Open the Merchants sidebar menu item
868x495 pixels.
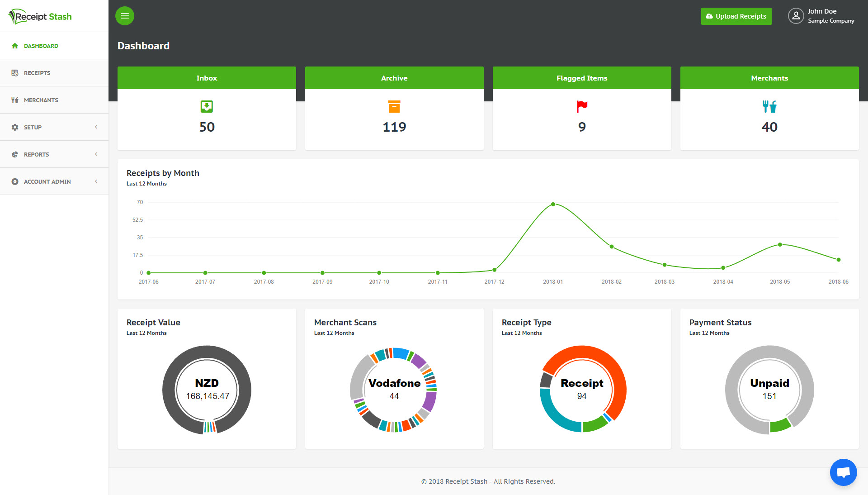tap(41, 100)
